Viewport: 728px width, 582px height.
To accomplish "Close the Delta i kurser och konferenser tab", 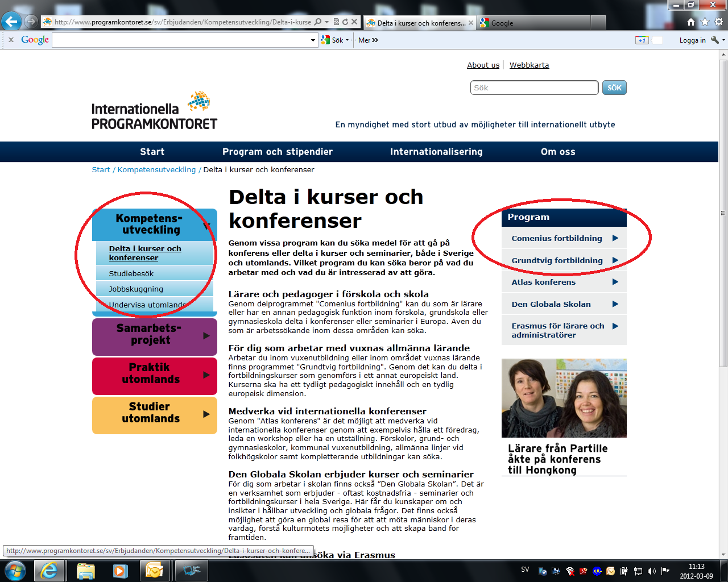I will tap(471, 23).
